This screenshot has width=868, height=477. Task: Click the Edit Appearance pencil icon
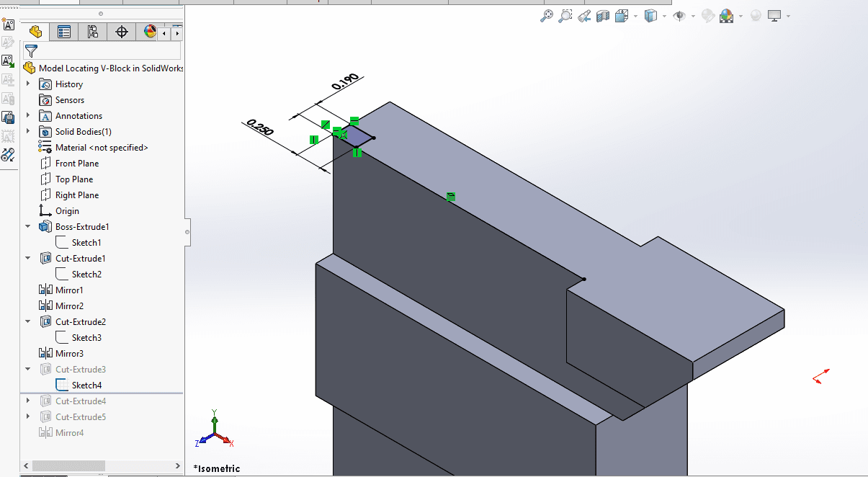(x=707, y=15)
